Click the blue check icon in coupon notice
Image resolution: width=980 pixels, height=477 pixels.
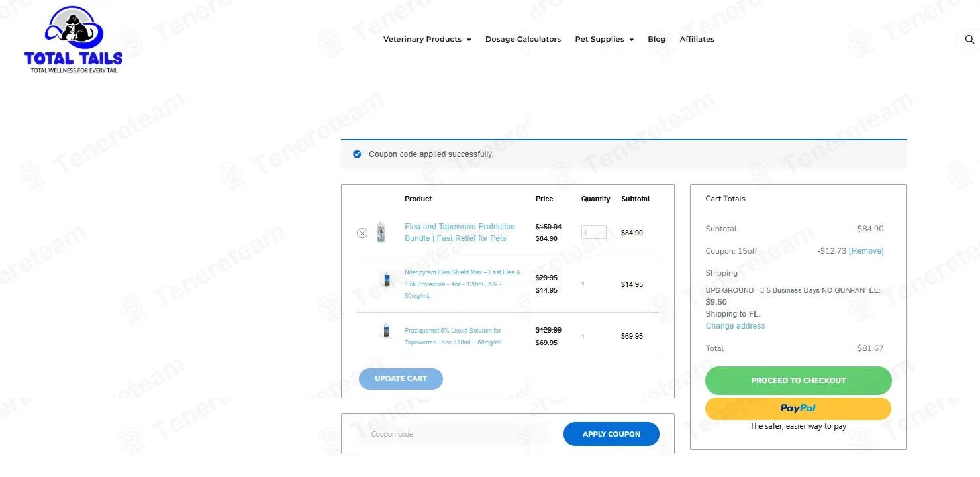[x=357, y=154]
